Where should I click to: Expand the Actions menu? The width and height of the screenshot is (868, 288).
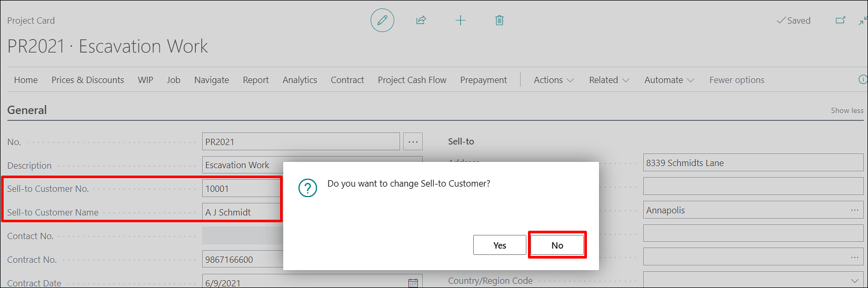click(x=554, y=80)
